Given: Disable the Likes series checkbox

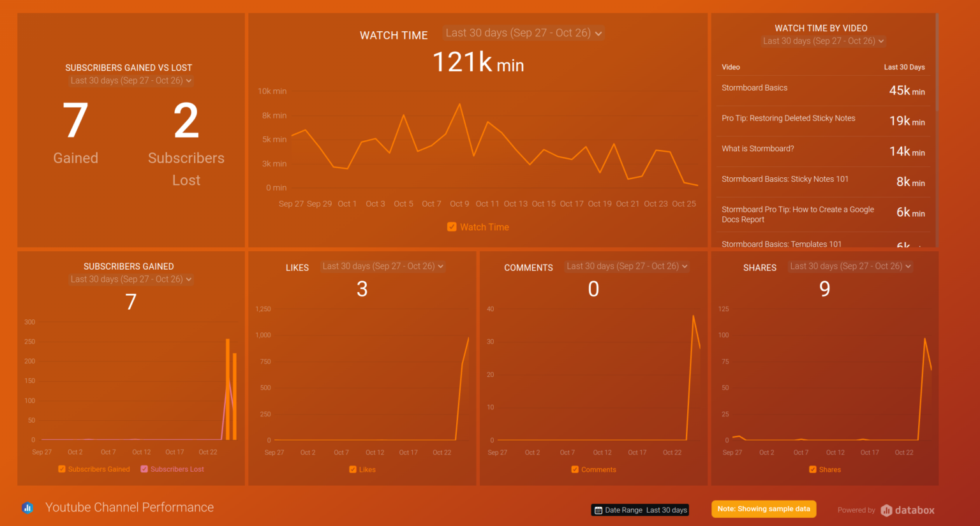Looking at the screenshot, I should point(353,469).
